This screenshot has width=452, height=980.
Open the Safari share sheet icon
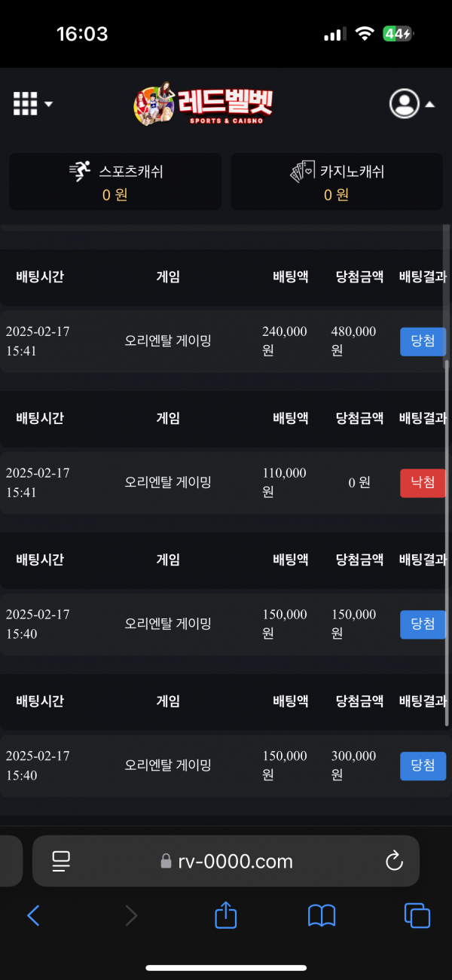point(226,915)
